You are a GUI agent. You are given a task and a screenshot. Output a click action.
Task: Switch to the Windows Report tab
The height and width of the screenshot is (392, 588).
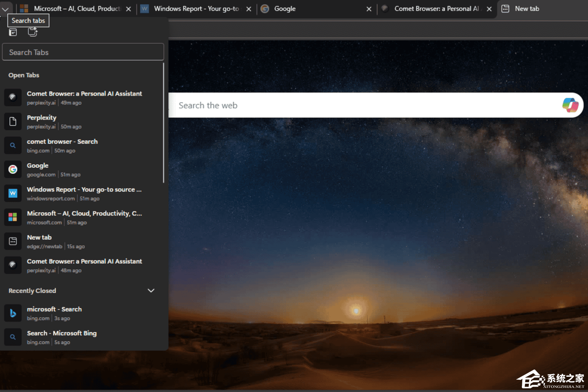(x=192, y=9)
